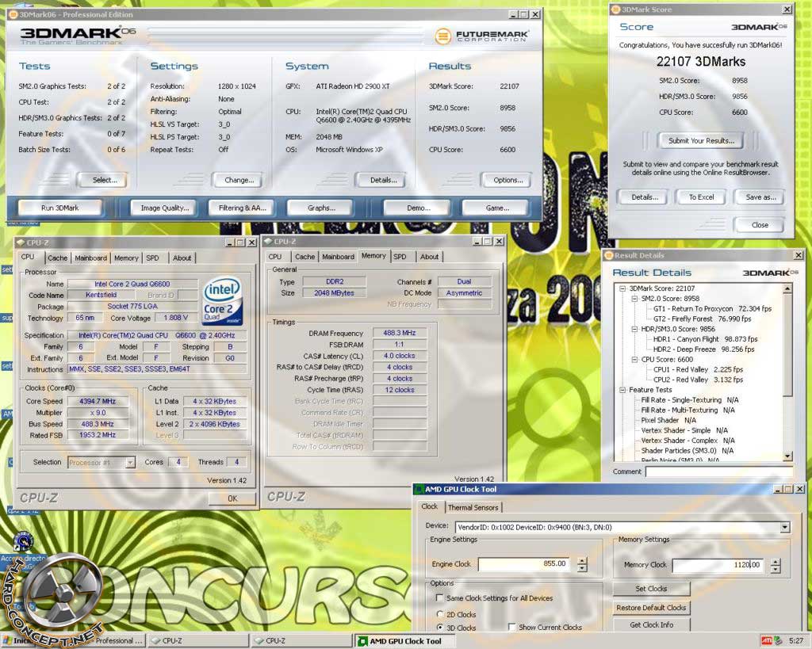Screen dimensions: 812x649
Task: Decrease Memory Clock with down stepper arrow
Action: pos(776,570)
